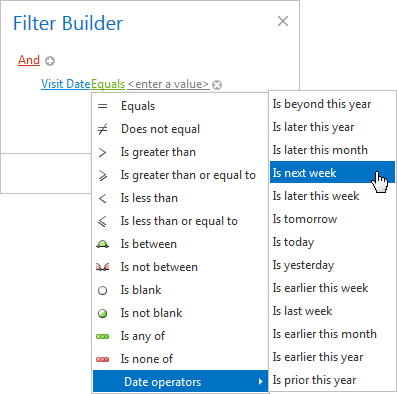397x394 pixels.
Task: Choose the Is greater than icon
Action: point(102,152)
